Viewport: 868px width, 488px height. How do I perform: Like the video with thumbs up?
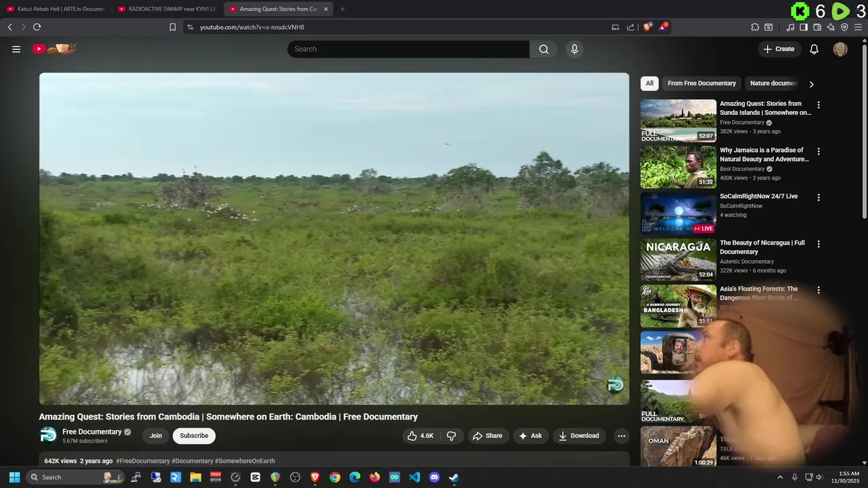point(420,436)
